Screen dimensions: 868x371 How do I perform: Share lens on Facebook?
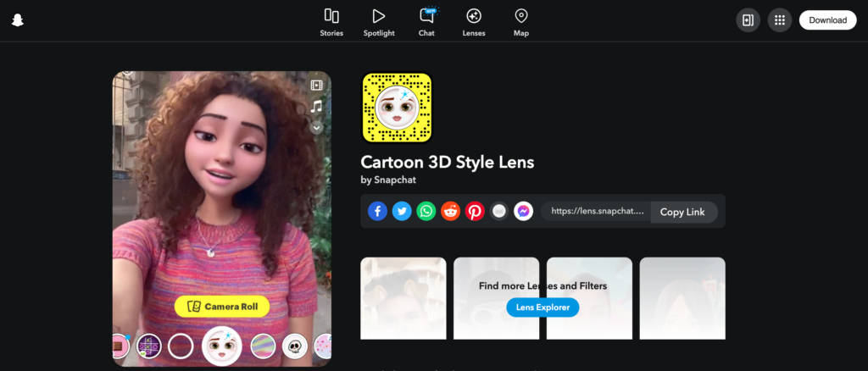(x=377, y=212)
